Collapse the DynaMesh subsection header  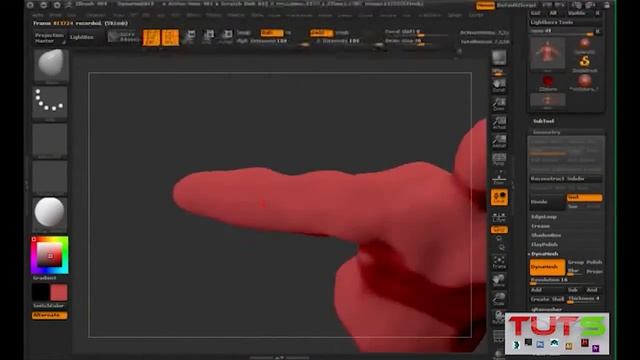pyautogui.click(x=544, y=254)
